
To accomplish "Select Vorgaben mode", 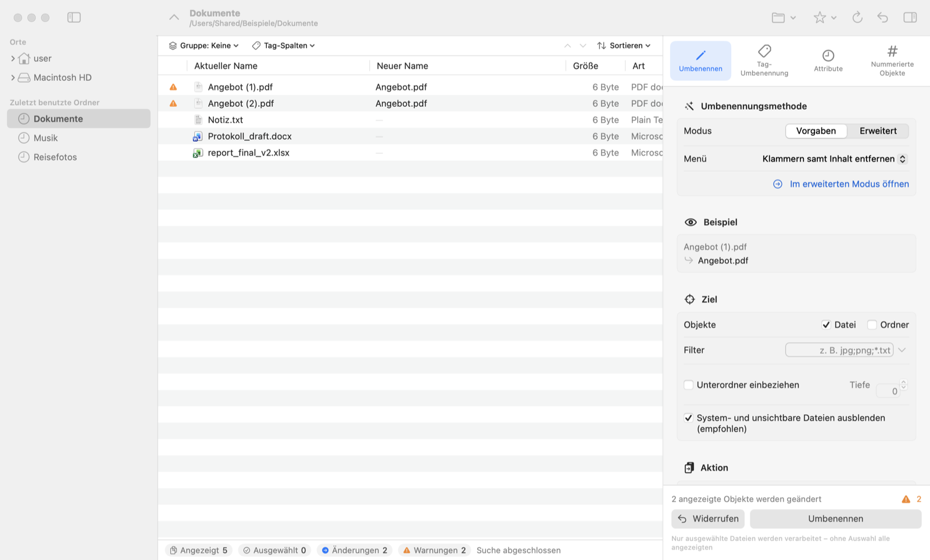I will click(x=816, y=131).
